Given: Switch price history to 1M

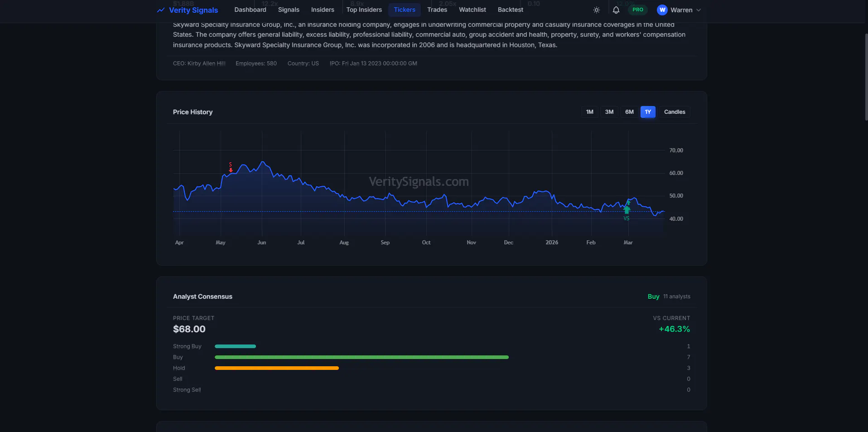Looking at the screenshot, I should (590, 112).
